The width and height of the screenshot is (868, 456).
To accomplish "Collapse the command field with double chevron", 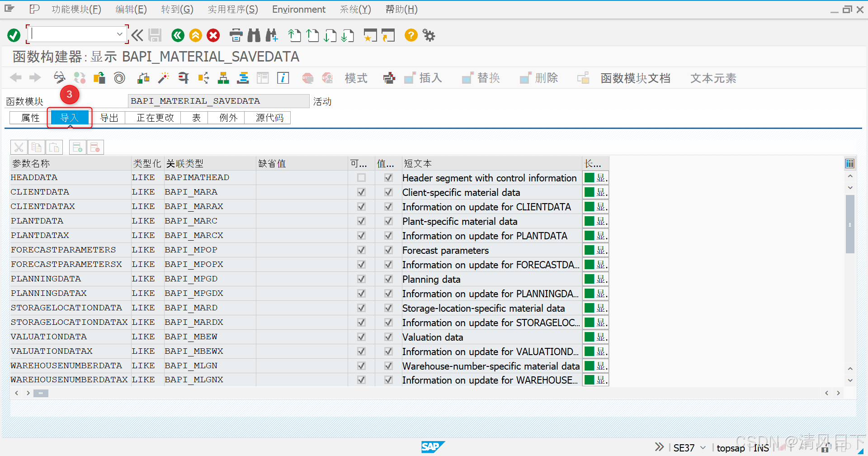I will click(x=137, y=35).
